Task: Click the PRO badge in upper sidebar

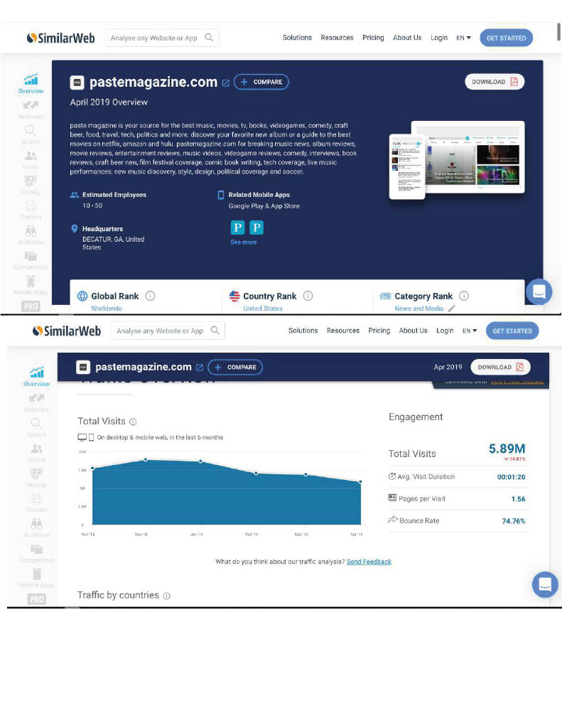Action: click(31, 306)
